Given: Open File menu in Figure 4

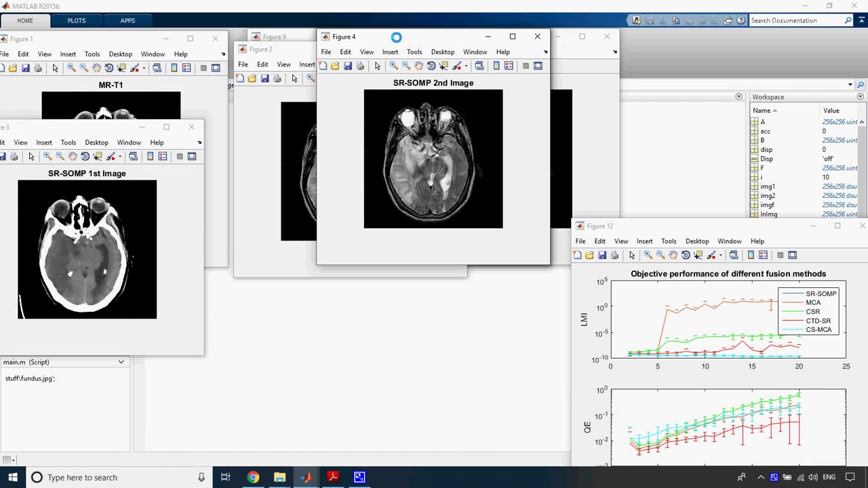Looking at the screenshot, I should [x=326, y=52].
